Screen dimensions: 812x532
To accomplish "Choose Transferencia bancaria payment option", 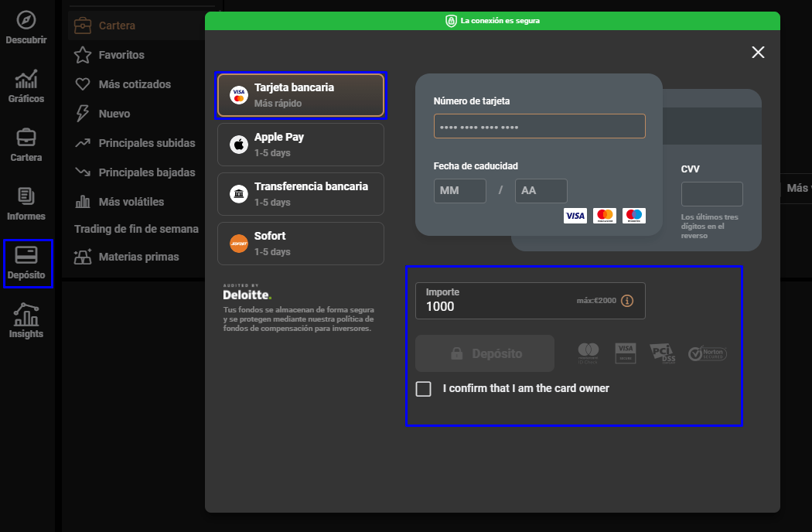I will (301, 194).
